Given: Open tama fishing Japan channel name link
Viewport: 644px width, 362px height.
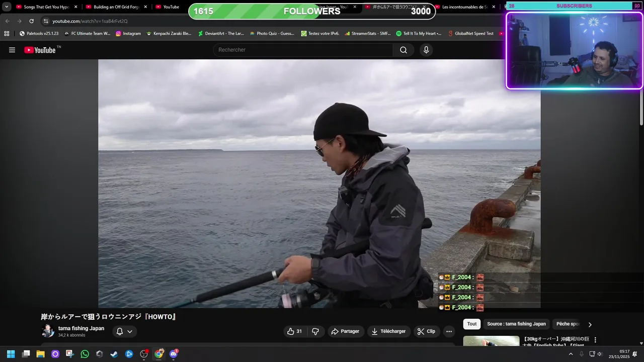Looking at the screenshot, I should tap(81, 328).
